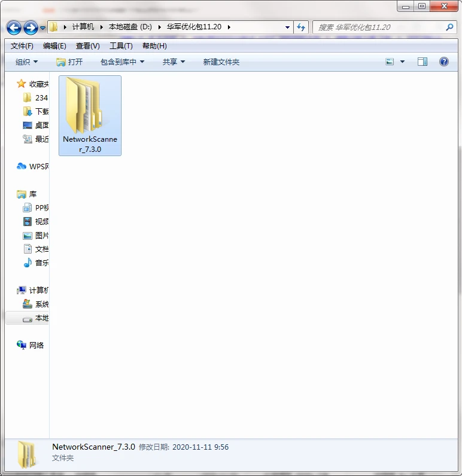Click the Back navigation arrow button
The width and height of the screenshot is (462, 476).
coord(14,28)
